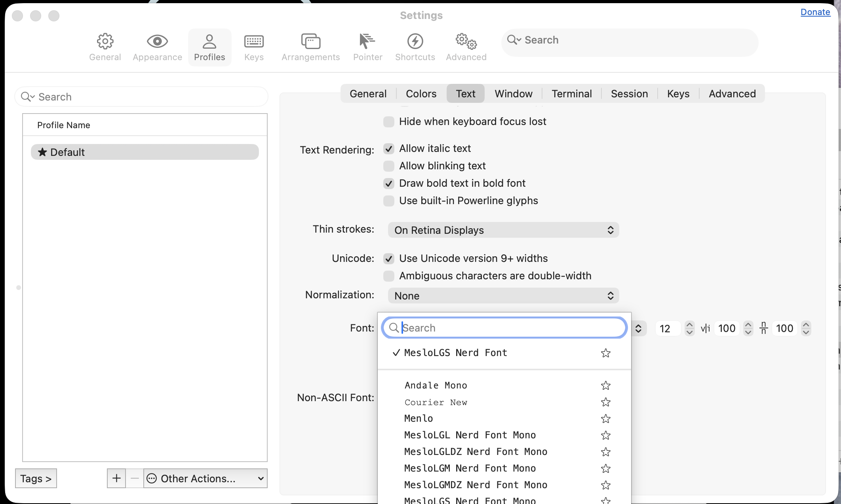Change the Normalization dropdown from None

click(503, 296)
